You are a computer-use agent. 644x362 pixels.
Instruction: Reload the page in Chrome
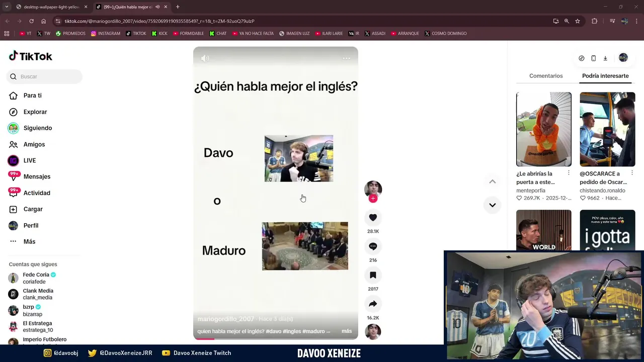[x=31, y=21]
